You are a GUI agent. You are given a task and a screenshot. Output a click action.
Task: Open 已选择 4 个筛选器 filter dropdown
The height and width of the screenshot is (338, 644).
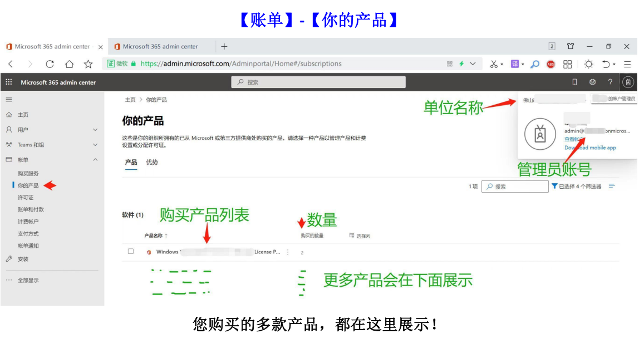point(577,187)
